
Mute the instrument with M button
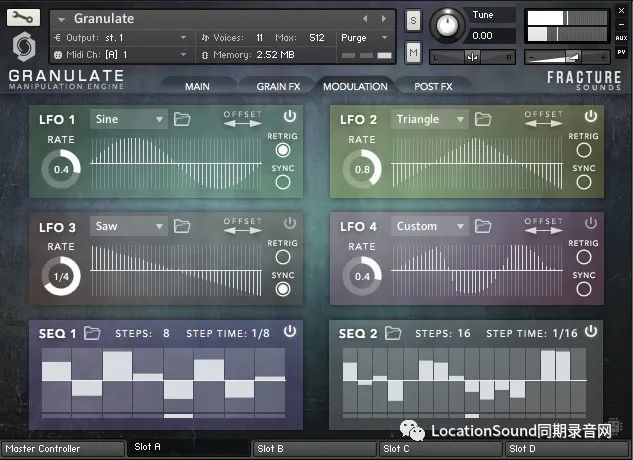click(413, 53)
